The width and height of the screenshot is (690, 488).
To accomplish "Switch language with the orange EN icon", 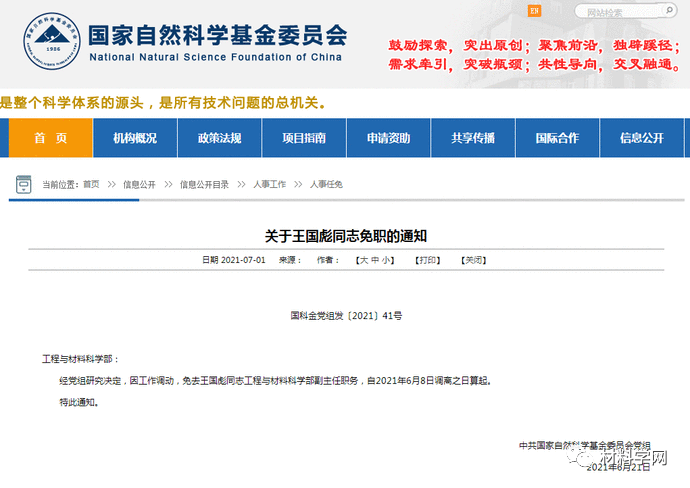I will (534, 11).
